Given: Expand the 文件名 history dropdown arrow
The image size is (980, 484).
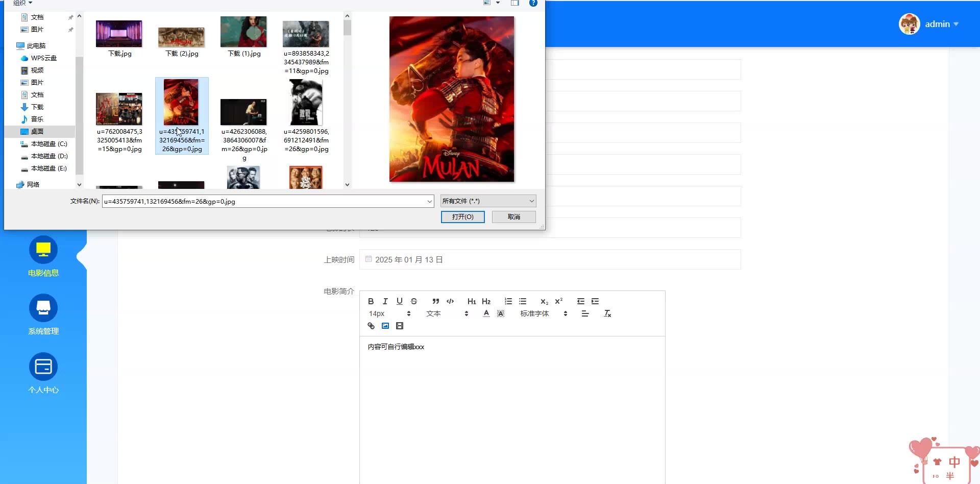Looking at the screenshot, I should coord(429,202).
